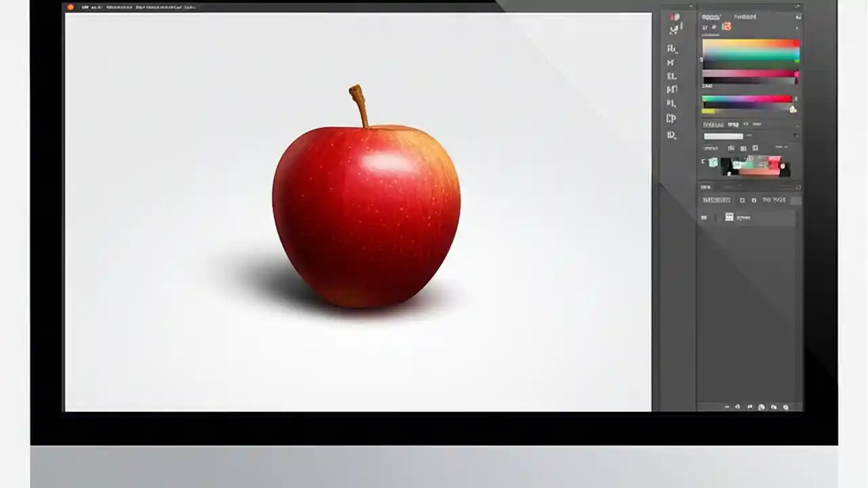Select the apple layer thumbnail

click(729, 217)
